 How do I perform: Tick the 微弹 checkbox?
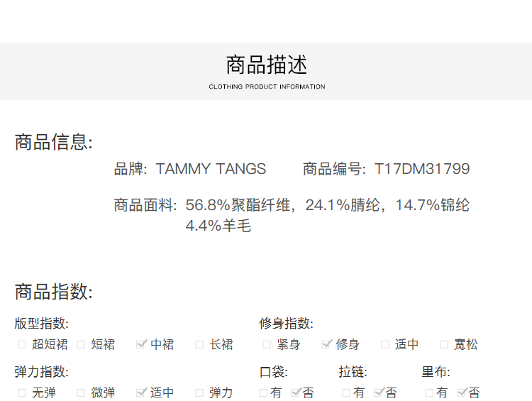click(81, 392)
